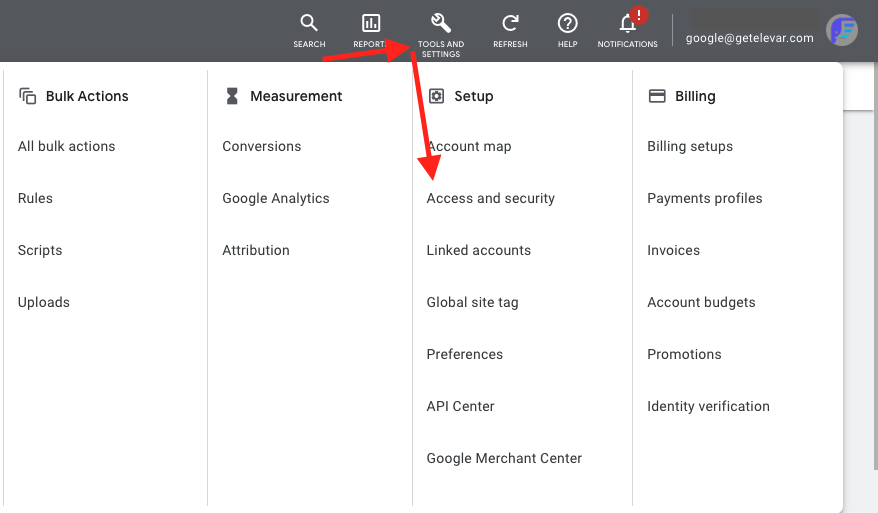Open Google Analytics entry
The height and width of the screenshot is (513, 878).
pos(275,198)
